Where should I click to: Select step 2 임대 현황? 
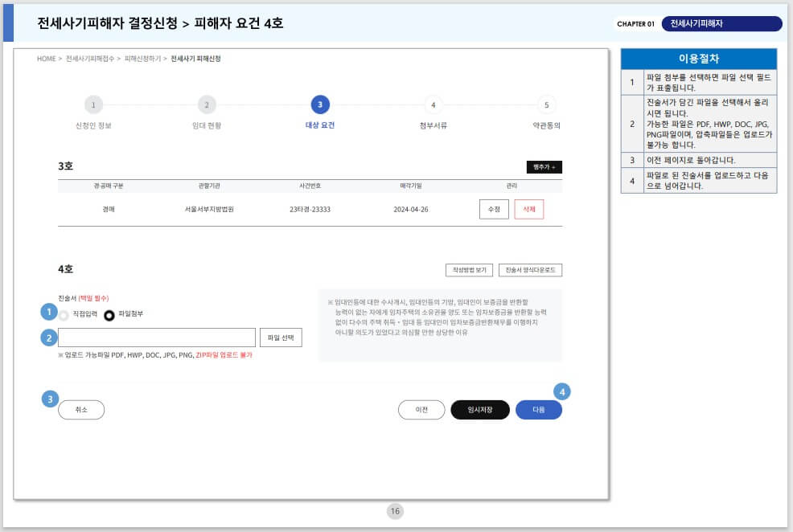[x=207, y=105]
